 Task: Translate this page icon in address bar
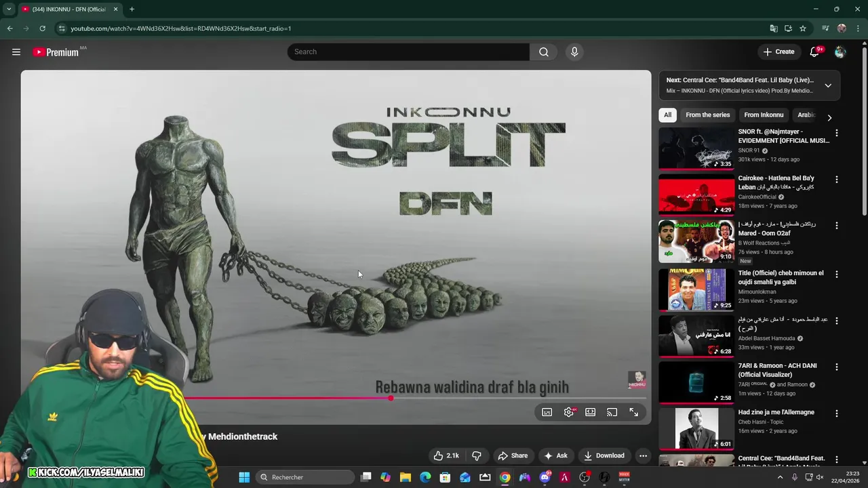774,28
